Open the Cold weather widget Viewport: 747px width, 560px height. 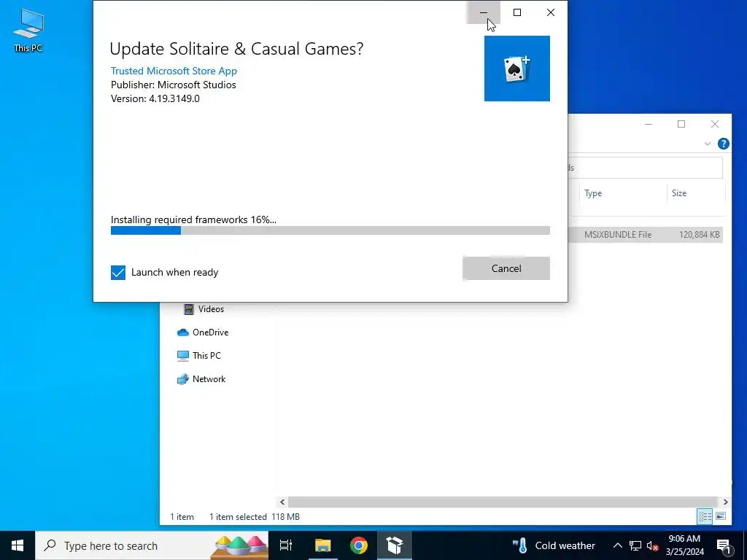[x=554, y=545]
